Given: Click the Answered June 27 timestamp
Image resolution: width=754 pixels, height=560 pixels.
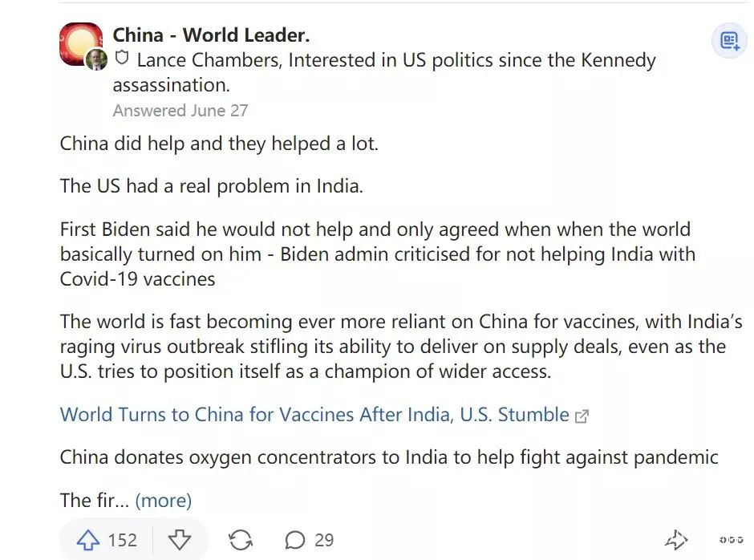Looking at the screenshot, I should [x=180, y=111].
